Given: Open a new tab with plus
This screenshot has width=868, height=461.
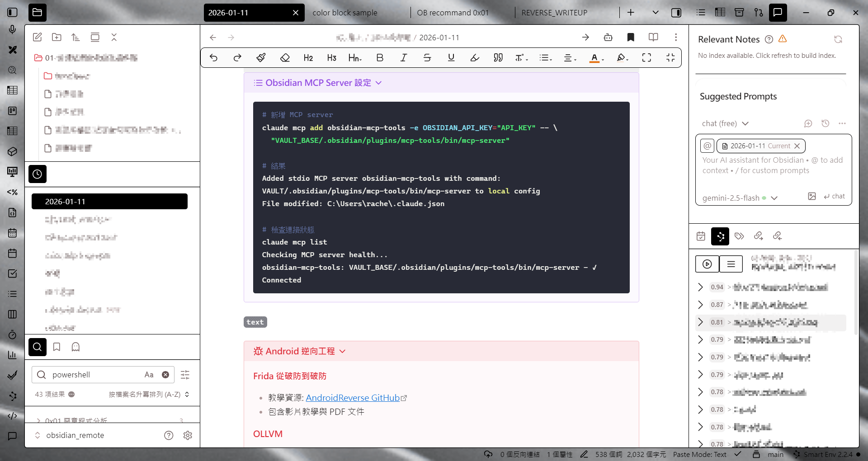Looking at the screenshot, I should [631, 13].
